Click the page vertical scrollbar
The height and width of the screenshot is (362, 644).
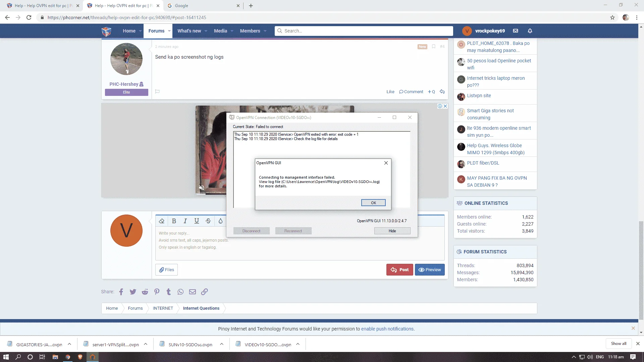point(641,270)
